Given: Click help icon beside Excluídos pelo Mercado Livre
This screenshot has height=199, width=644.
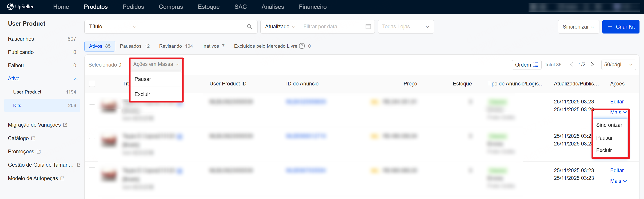Looking at the screenshot, I should tap(302, 46).
